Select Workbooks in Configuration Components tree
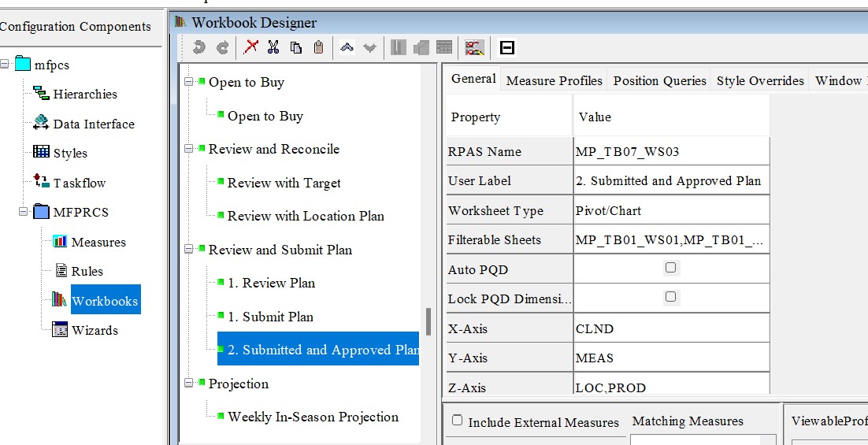Viewport: 868px width, 445px height. [106, 300]
